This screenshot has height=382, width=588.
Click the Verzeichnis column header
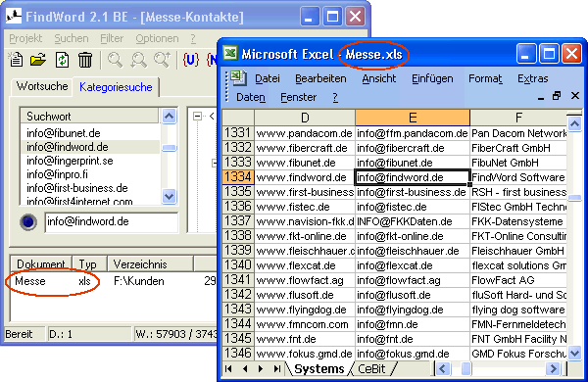(x=150, y=263)
